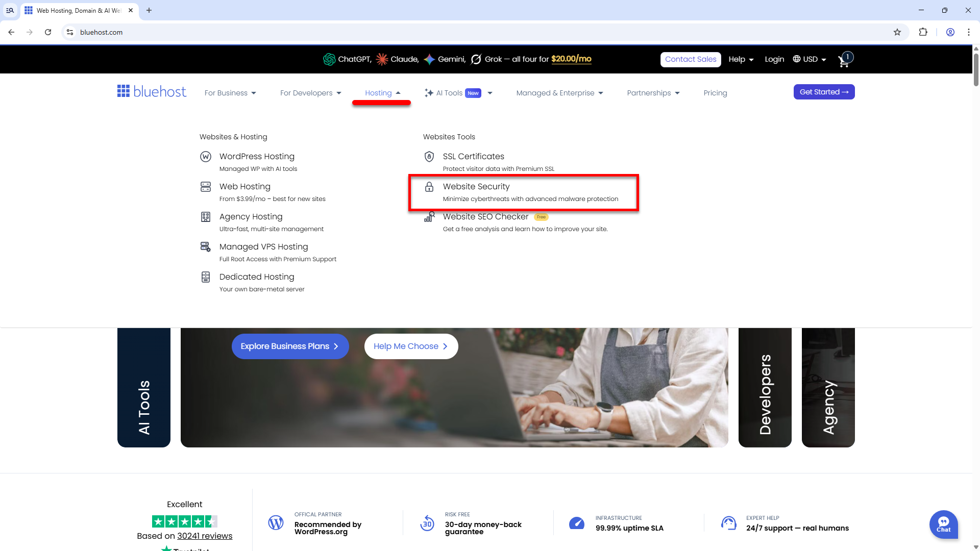Click the 30-day money-back guarantee text
The height and width of the screenshot is (551, 980).
pos(483,528)
